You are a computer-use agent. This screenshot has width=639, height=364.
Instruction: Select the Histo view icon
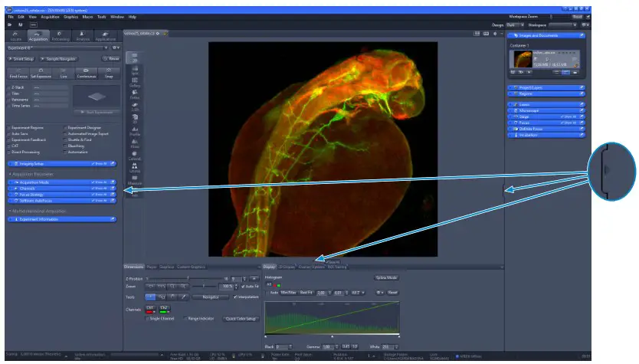point(135,143)
